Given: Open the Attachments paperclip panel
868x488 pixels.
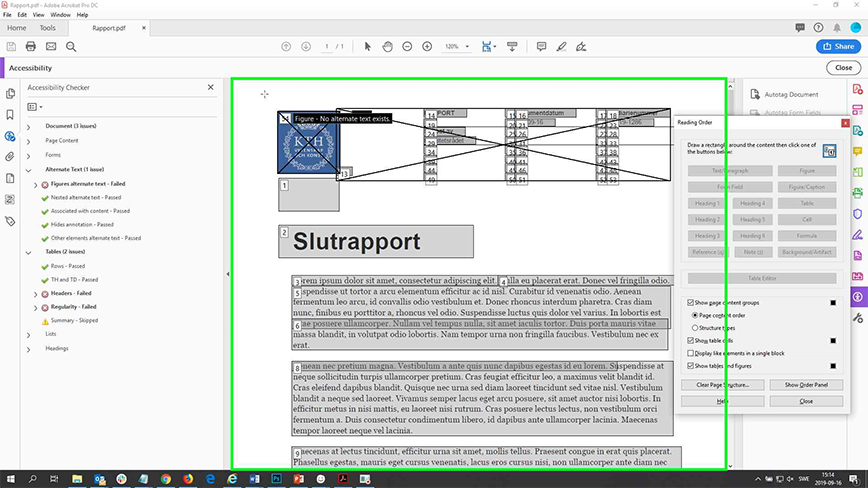Looking at the screenshot, I should click(10, 157).
